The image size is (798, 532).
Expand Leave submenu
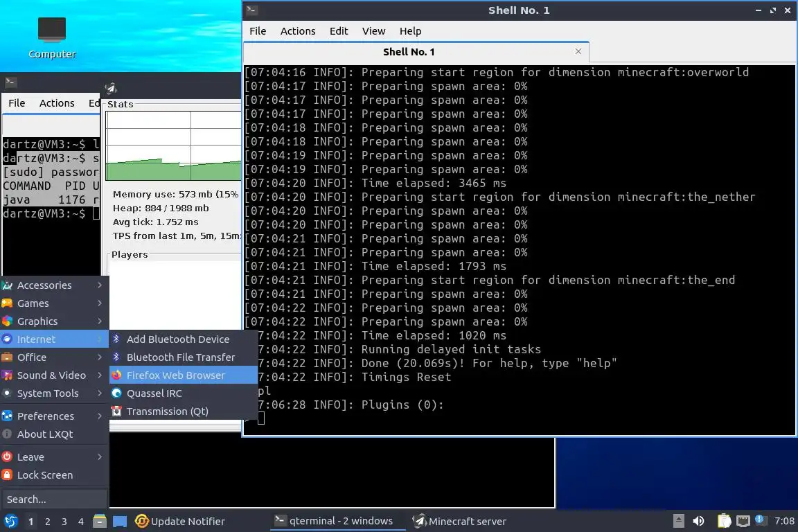pos(54,457)
